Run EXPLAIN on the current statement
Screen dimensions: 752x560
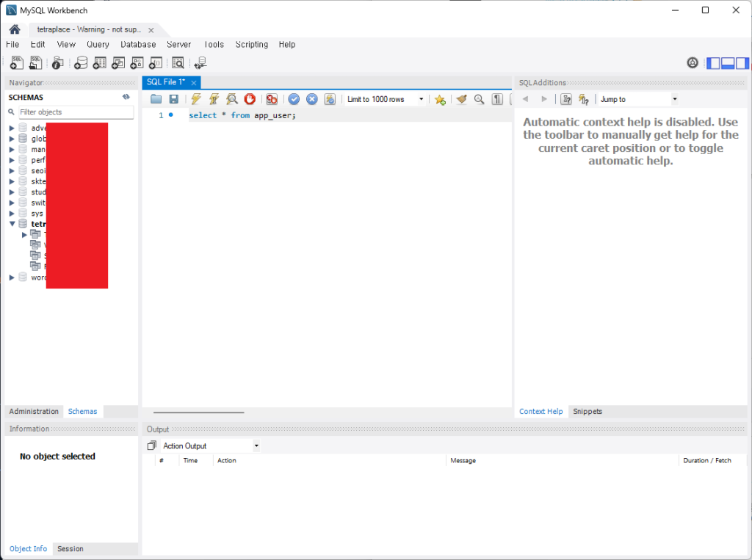click(232, 99)
